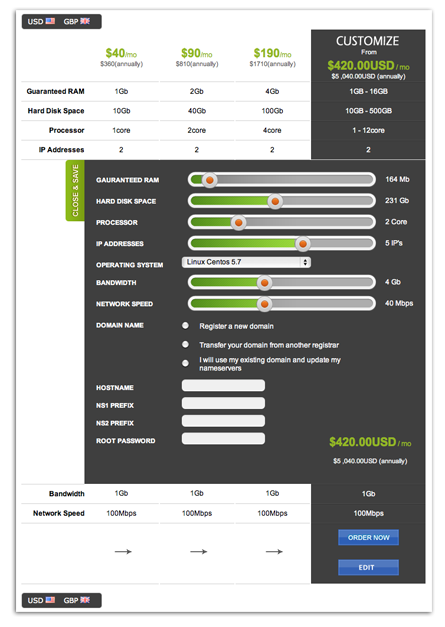This screenshot has width=445, height=627.
Task: Click the Bandwidth slider handle
Action: click(264, 283)
